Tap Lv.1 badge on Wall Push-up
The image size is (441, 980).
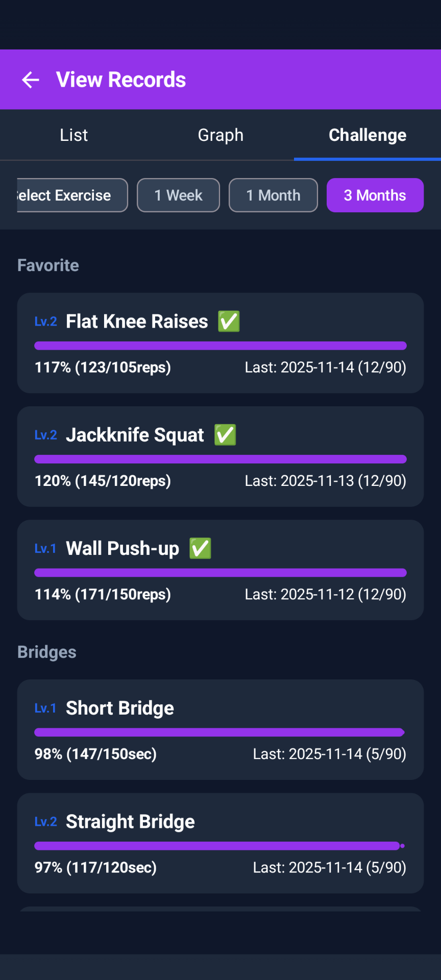[x=45, y=549]
